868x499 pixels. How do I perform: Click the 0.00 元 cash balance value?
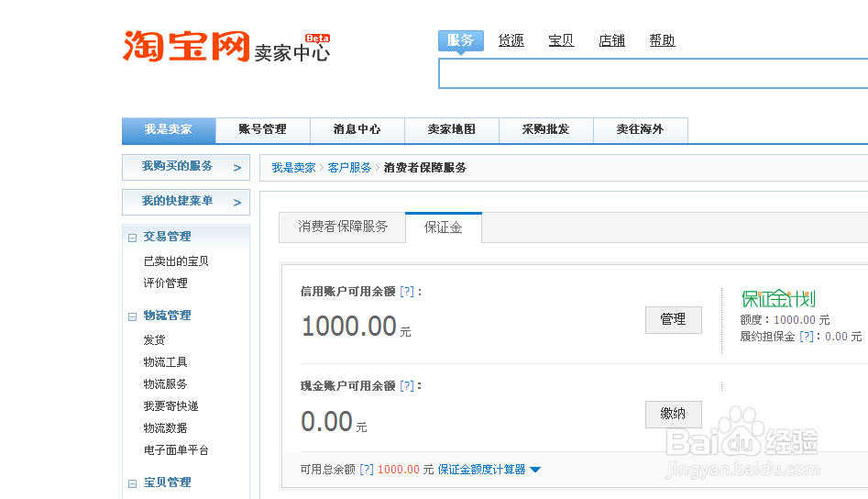coord(334,422)
